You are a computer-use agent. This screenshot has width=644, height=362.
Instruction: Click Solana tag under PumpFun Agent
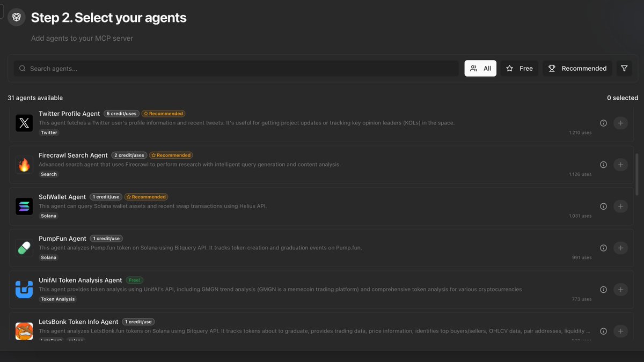click(48, 257)
